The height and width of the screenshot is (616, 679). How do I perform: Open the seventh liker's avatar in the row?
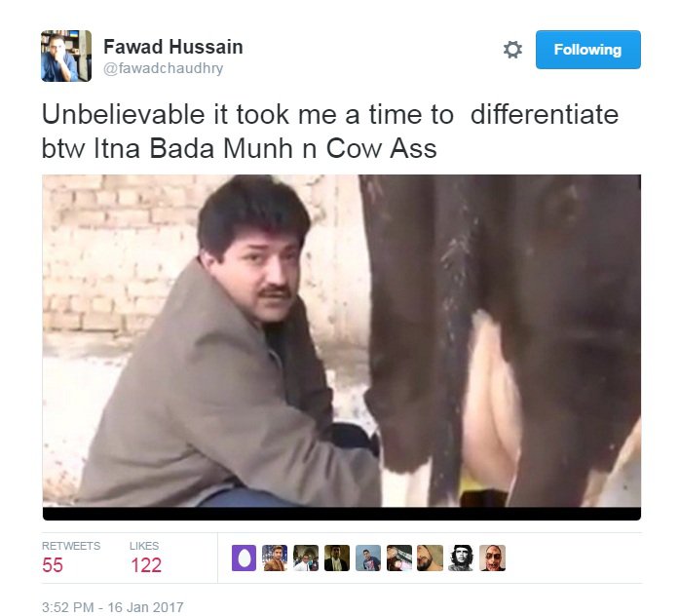(430, 558)
